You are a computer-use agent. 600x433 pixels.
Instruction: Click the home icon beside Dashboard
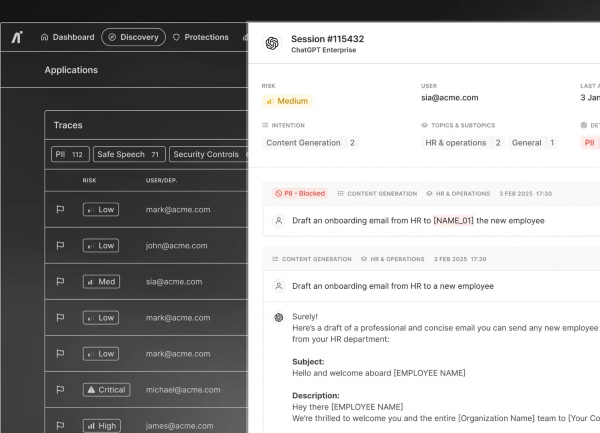tap(44, 37)
